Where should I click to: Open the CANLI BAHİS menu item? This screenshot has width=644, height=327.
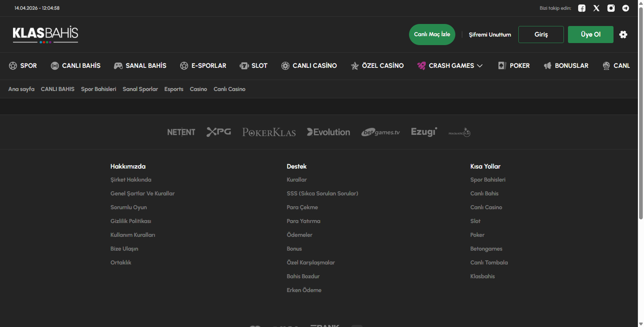coord(76,66)
